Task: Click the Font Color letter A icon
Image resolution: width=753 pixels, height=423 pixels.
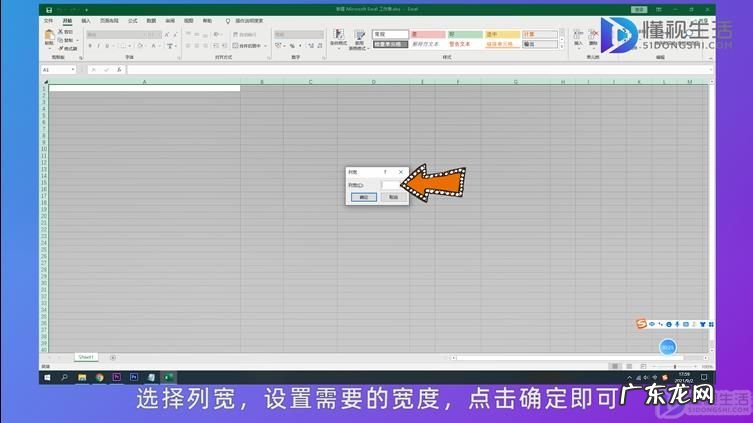Action: click(x=154, y=46)
